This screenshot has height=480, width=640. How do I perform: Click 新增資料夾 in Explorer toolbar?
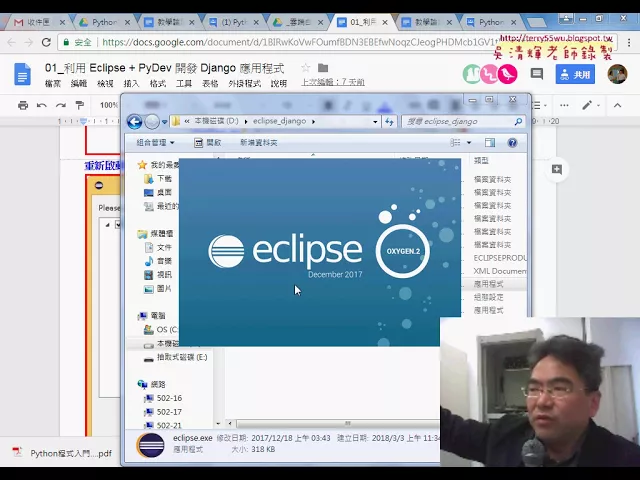pyautogui.click(x=259, y=142)
